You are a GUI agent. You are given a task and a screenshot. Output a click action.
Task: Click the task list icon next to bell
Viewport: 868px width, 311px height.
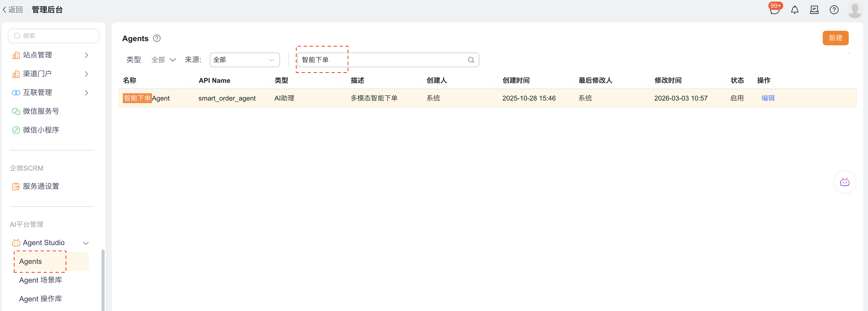coord(814,10)
